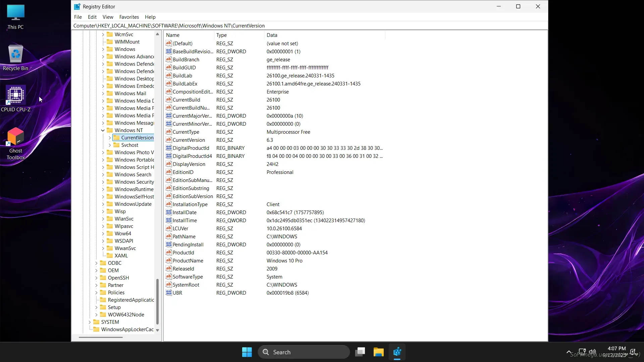The width and height of the screenshot is (644, 362).
Task: Click the Windows Start button
Action: pyautogui.click(x=247, y=352)
